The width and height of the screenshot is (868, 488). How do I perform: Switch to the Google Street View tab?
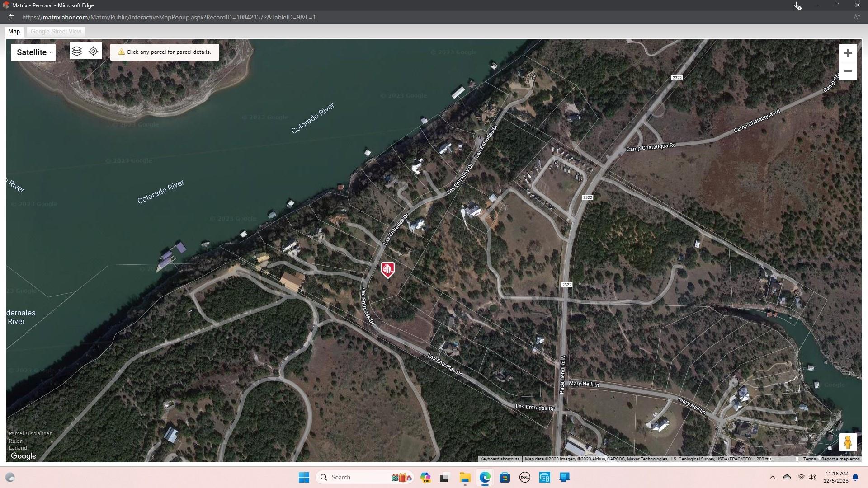tap(56, 32)
